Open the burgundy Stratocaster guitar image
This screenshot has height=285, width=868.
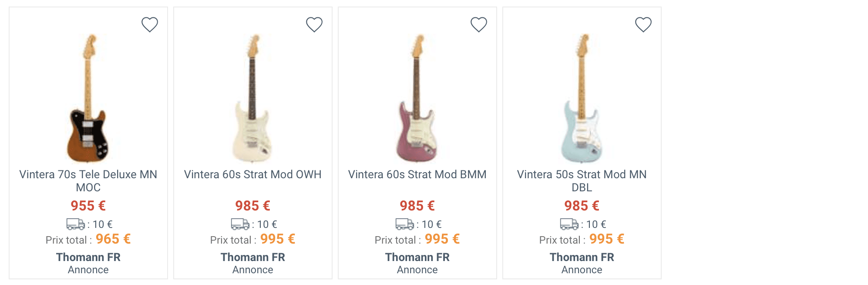[x=417, y=98]
